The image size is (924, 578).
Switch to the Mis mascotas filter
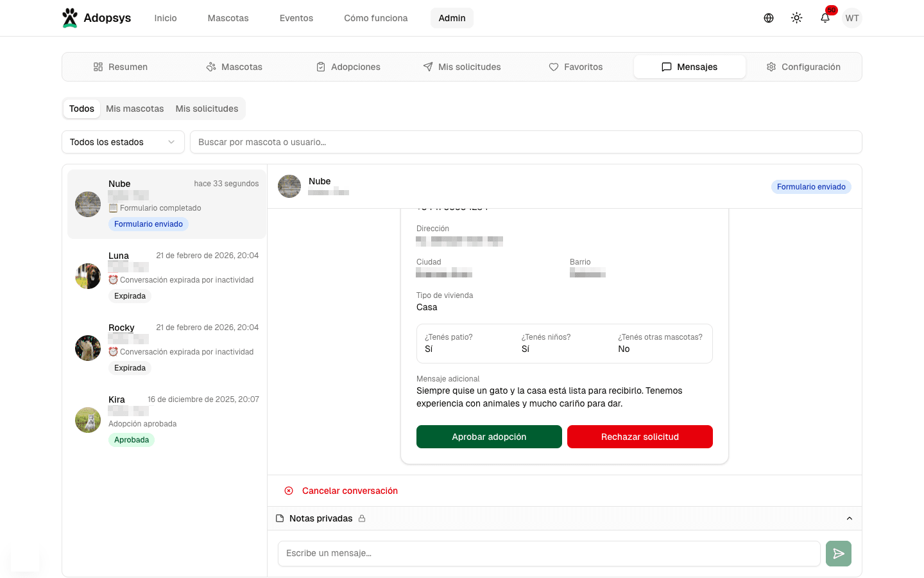pos(135,109)
